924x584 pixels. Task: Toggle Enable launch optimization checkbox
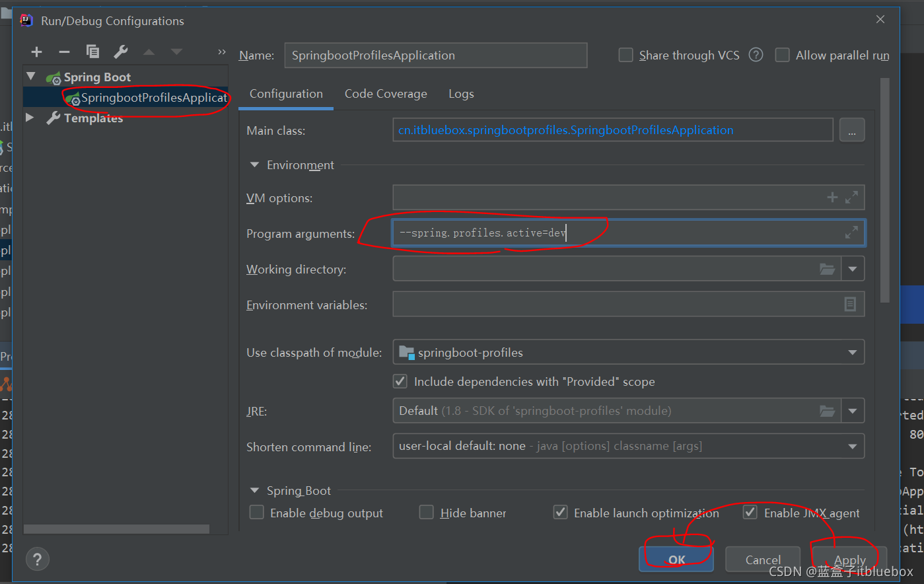(x=560, y=513)
